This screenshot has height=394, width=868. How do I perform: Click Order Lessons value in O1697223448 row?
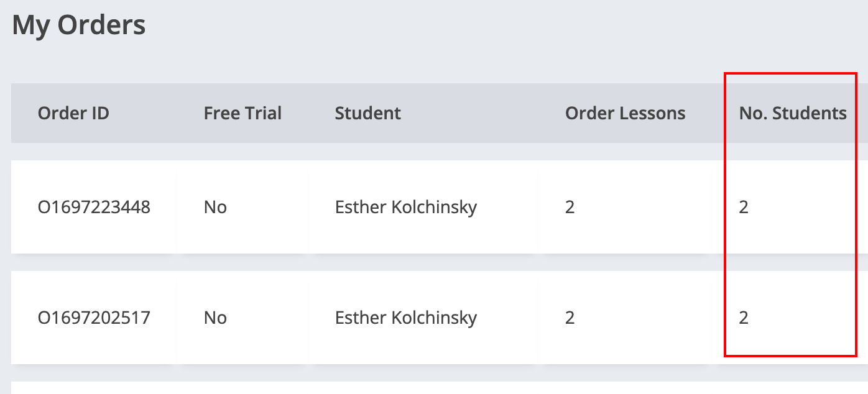[x=570, y=207]
